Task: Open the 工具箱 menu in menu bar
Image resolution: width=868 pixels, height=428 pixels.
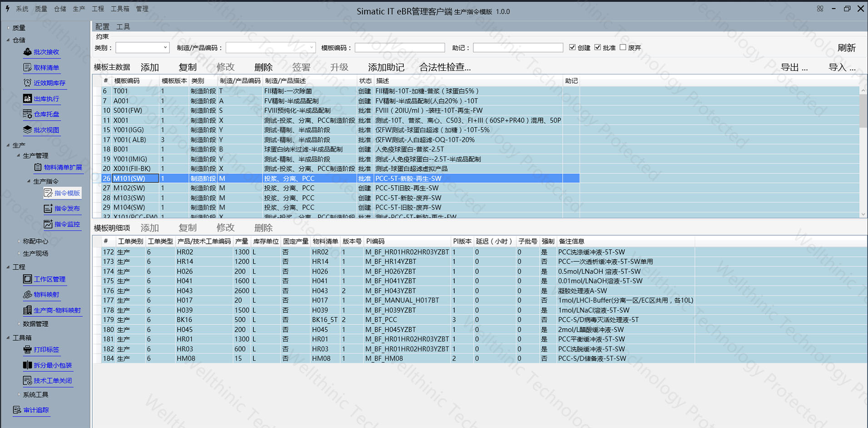Action: [x=120, y=9]
